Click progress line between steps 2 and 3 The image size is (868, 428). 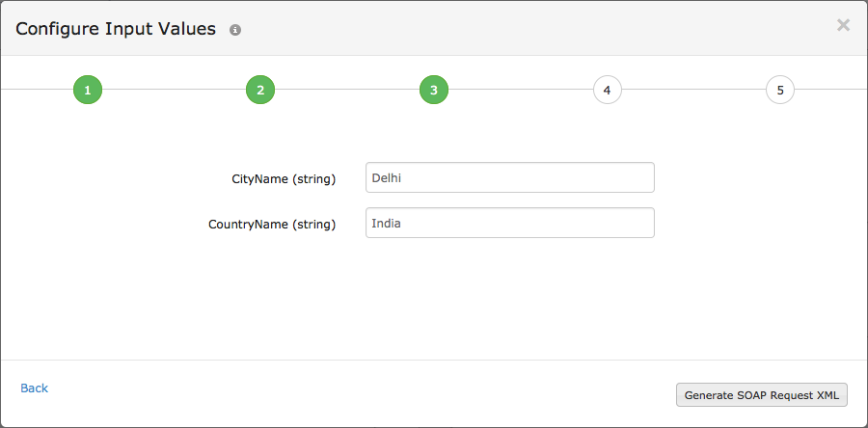tap(347, 90)
